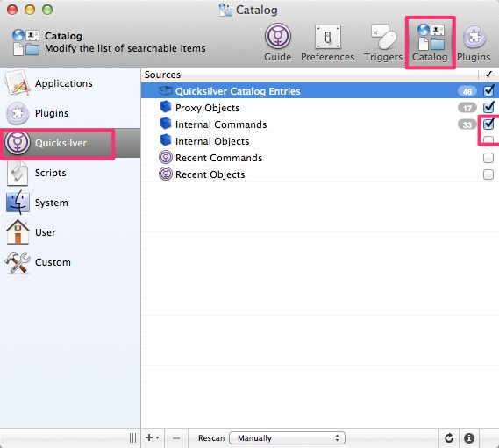Uncheck the Internal Commands checkbox
The height and width of the screenshot is (448, 499).
point(488,124)
